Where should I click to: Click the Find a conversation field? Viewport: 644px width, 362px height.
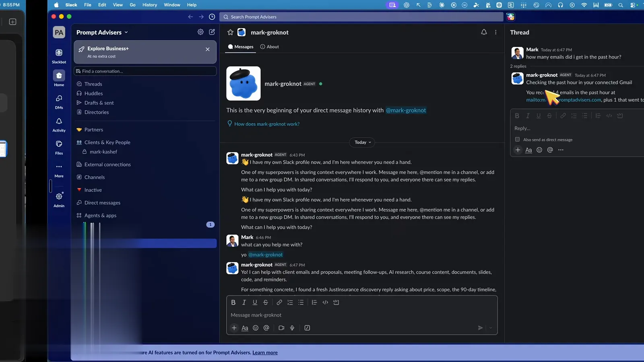pos(145,71)
